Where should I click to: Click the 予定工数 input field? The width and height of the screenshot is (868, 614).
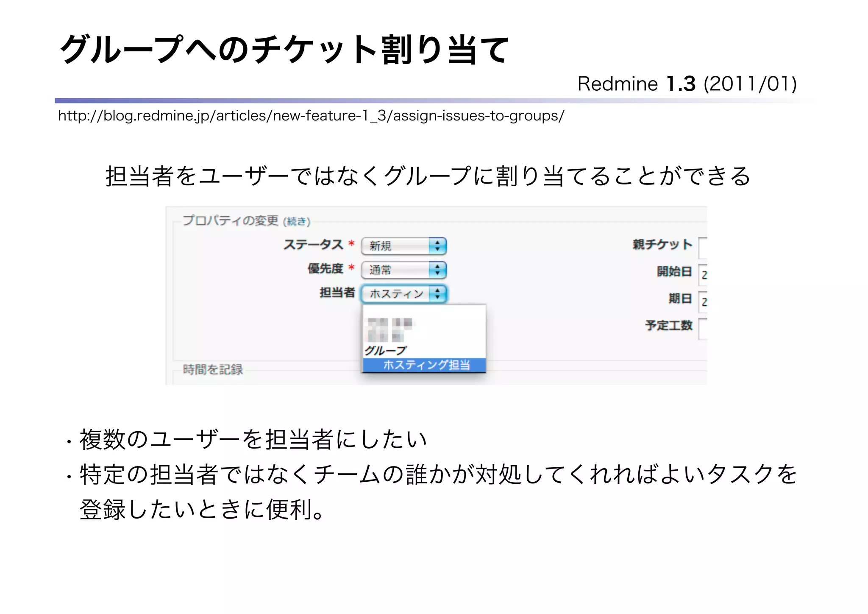click(703, 329)
